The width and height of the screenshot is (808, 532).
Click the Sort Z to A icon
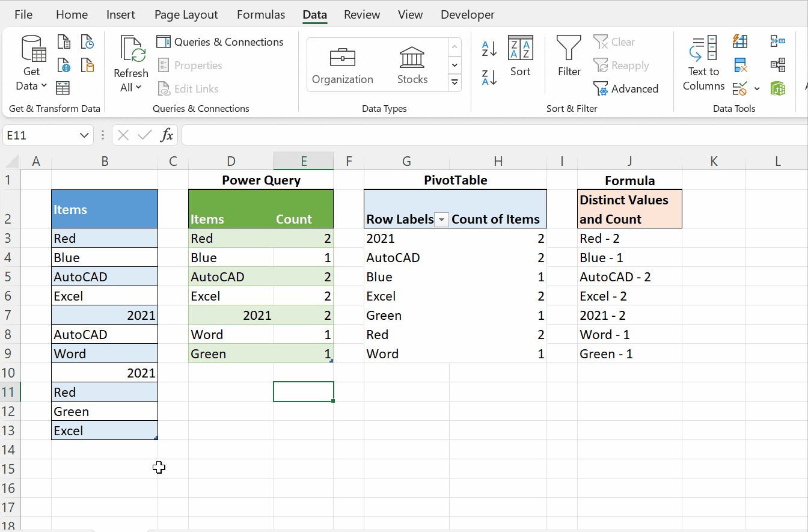coord(488,77)
